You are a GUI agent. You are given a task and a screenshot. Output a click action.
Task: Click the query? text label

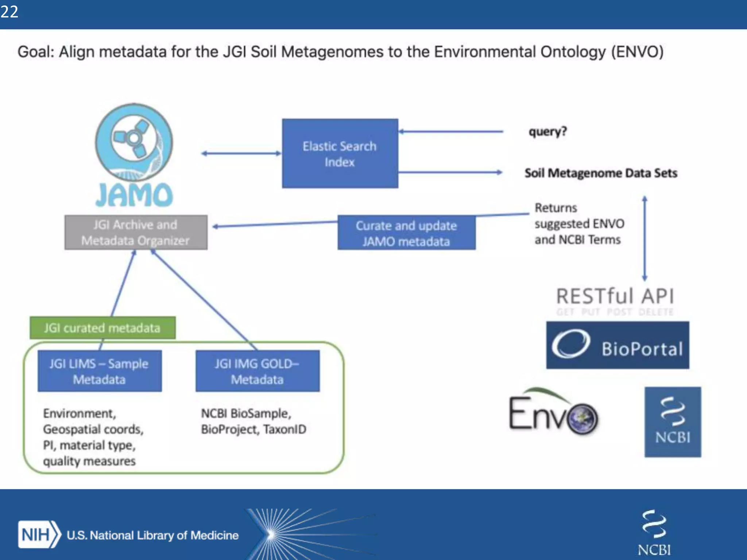pyautogui.click(x=548, y=132)
